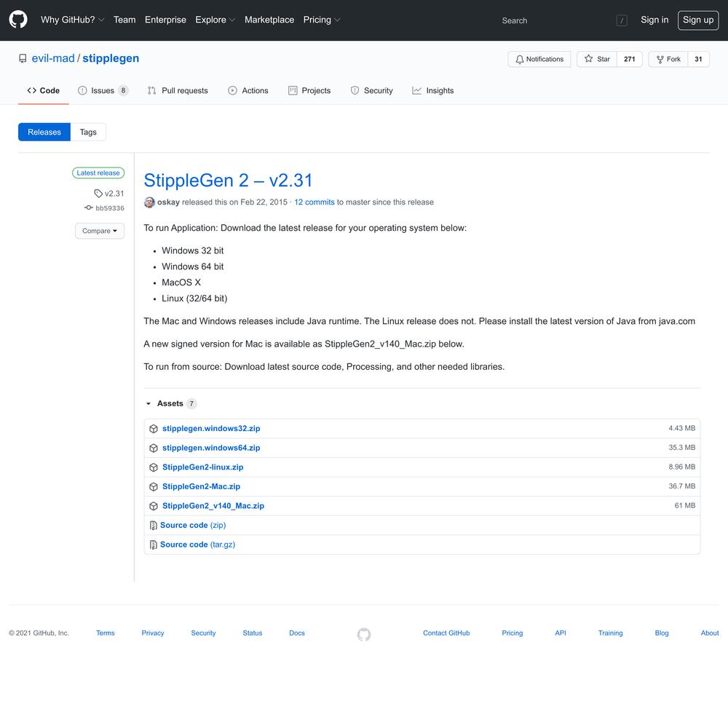Download stipplegen.windows32.zip
Image resolution: width=728 pixels, height=728 pixels.
pyautogui.click(x=211, y=429)
